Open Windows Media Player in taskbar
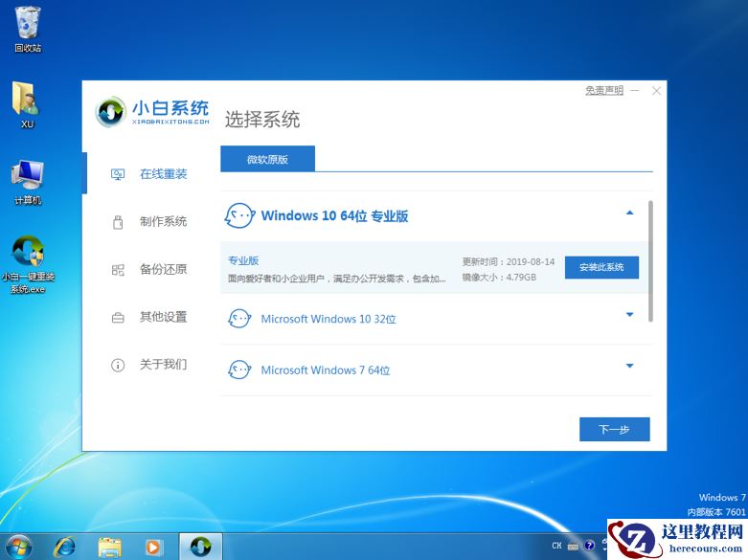Screen dimensions: 748x560 (153, 547)
